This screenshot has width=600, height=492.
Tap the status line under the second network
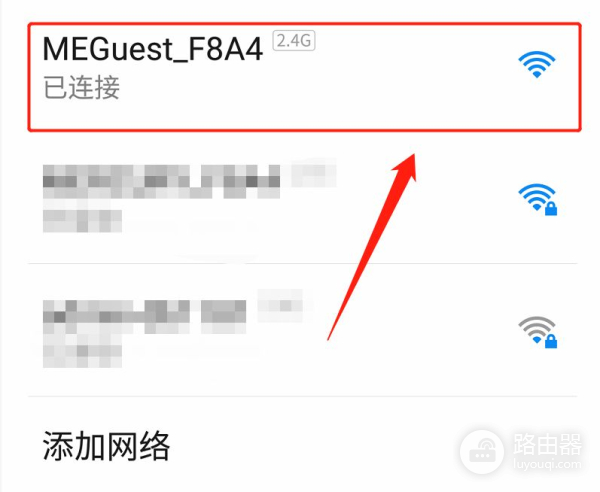(82, 221)
